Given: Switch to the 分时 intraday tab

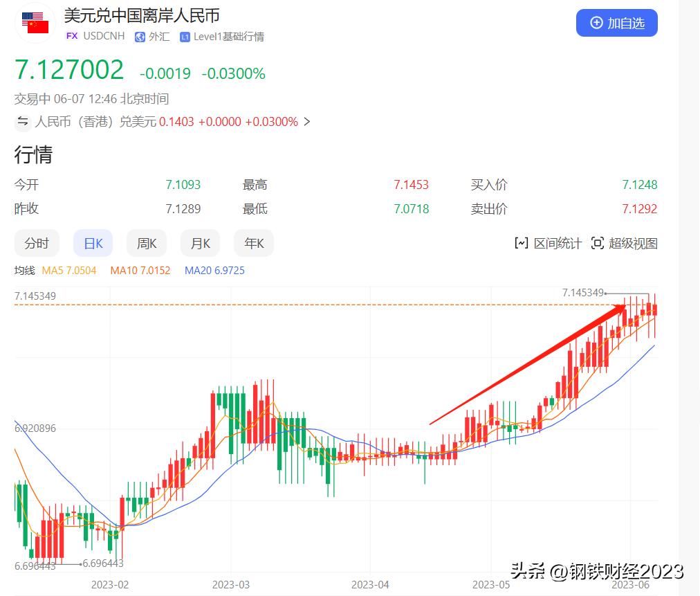Looking at the screenshot, I should (x=37, y=243).
